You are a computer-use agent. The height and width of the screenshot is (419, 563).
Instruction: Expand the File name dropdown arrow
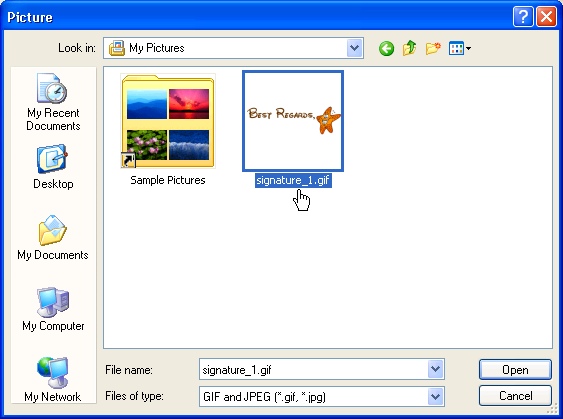436,369
